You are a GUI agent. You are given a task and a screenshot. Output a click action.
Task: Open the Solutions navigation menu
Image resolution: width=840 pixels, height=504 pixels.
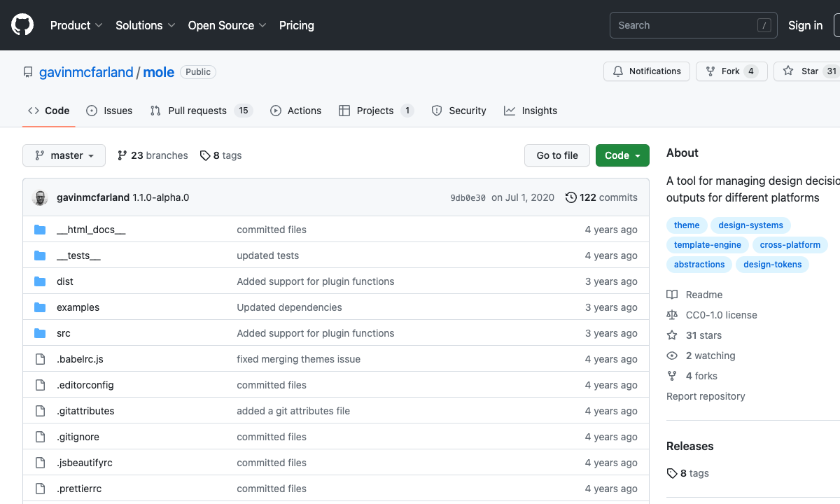tap(145, 25)
